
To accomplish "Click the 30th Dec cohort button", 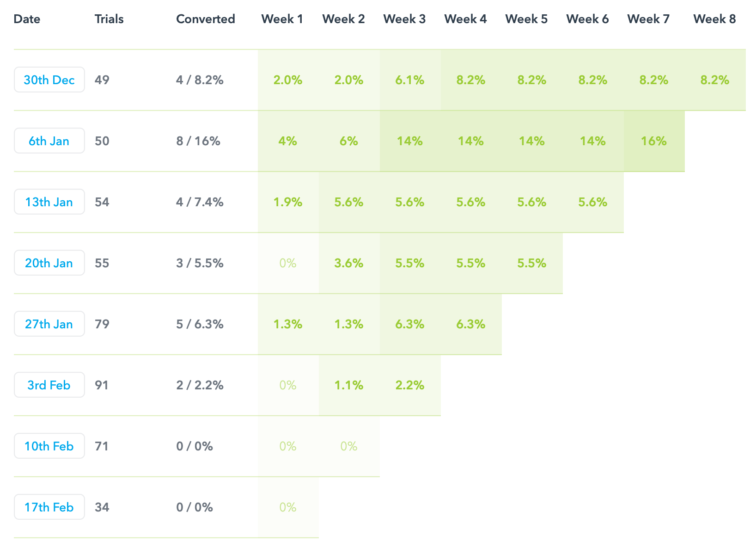I will click(49, 80).
